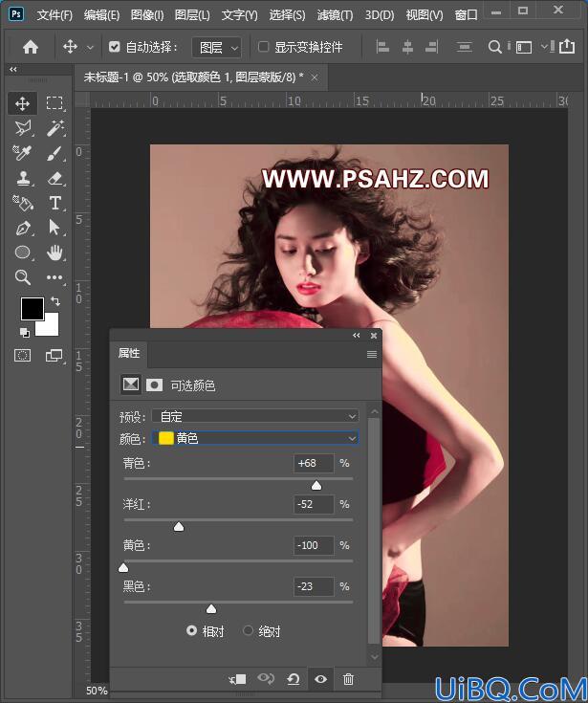
Task: Align left edges in options bar
Action: [382, 47]
